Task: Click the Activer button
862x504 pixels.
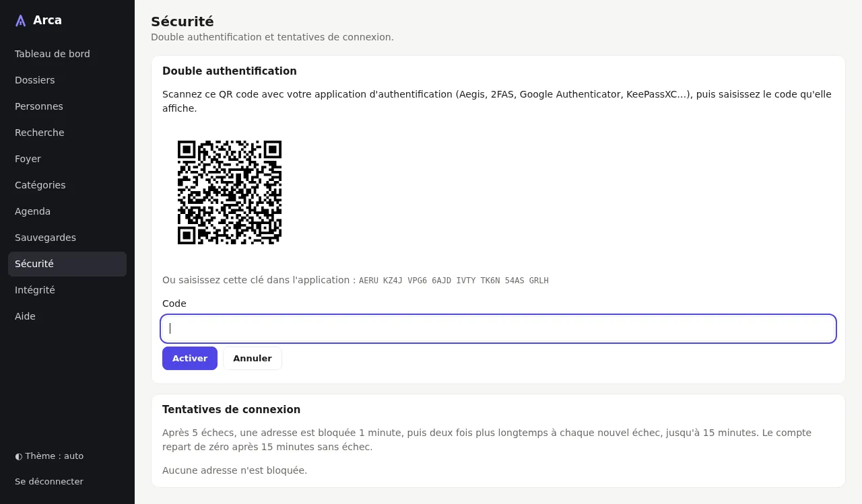Action: point(190,358)
